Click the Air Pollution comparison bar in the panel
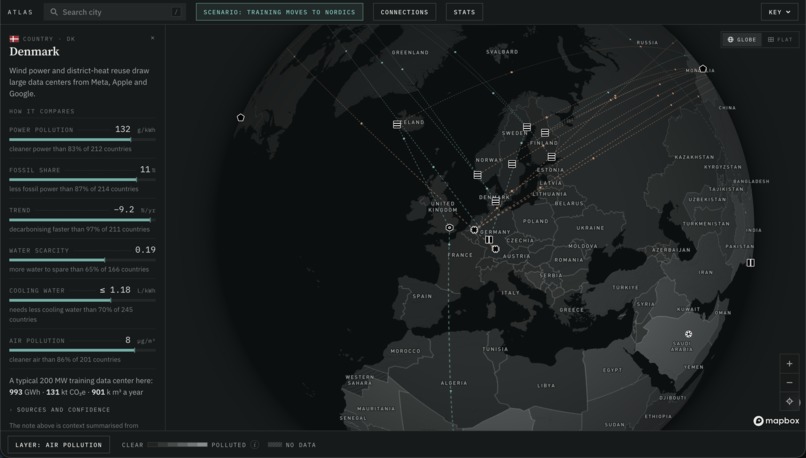This screenshot has height=458, width=806. 82,351
